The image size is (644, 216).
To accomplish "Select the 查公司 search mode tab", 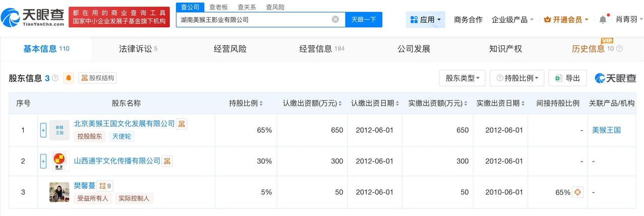I will point(190,7).
